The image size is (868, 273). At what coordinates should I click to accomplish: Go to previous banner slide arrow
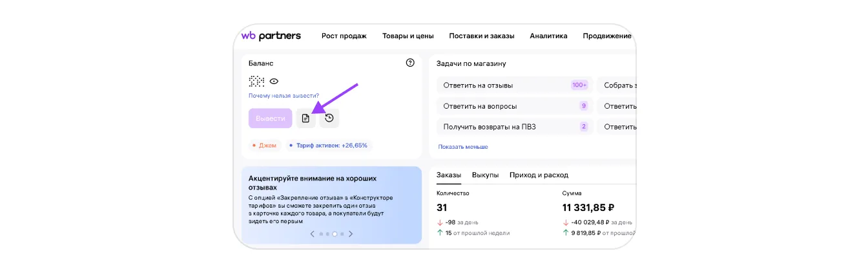(x=313, y=234)
